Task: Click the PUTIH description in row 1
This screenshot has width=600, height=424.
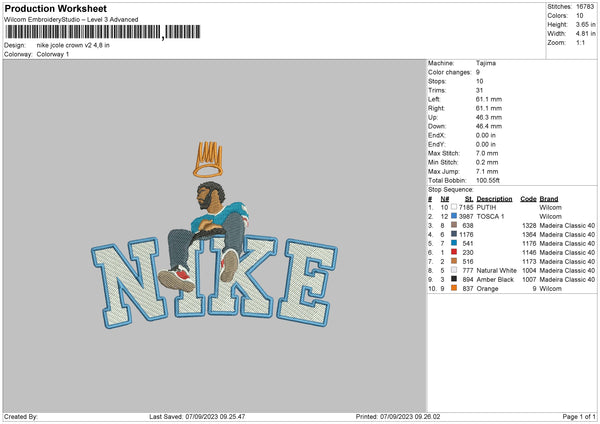Action: [486, 207]
